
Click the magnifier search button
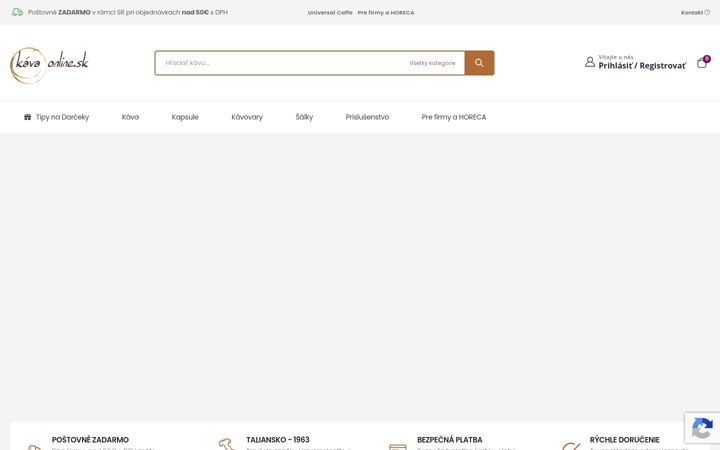tap(479, 63)
